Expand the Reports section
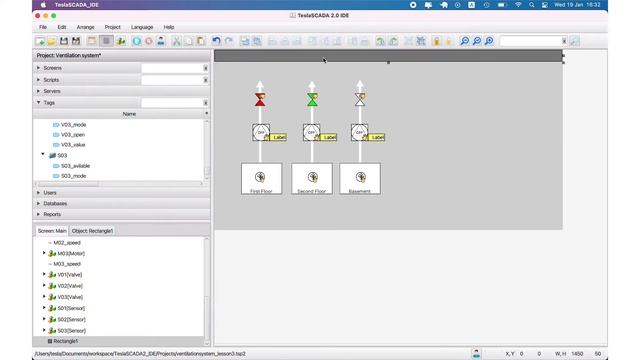 (x=39, y=214)
